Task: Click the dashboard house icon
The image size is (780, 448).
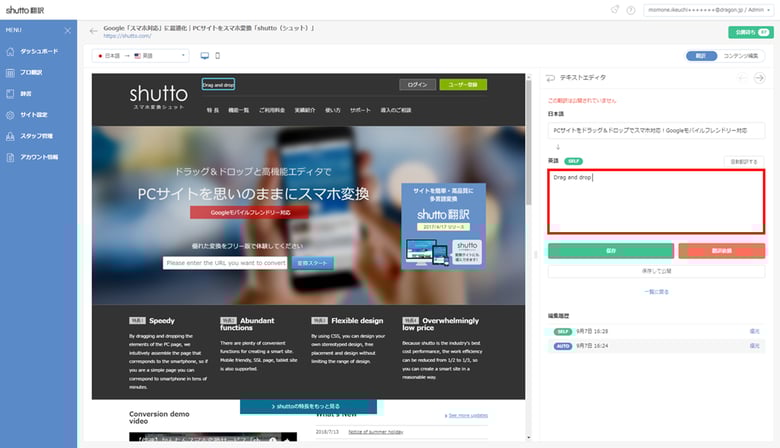Action: [x=10, y=51]
